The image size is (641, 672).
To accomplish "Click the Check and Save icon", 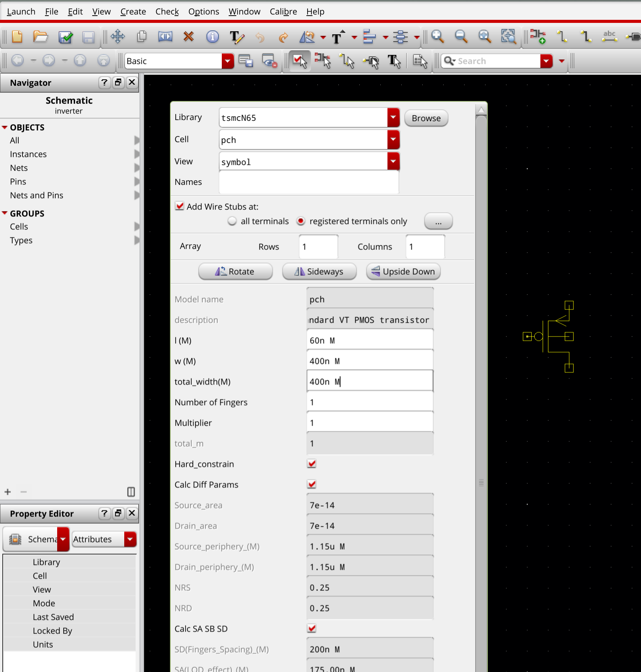I will click(66, 37).
